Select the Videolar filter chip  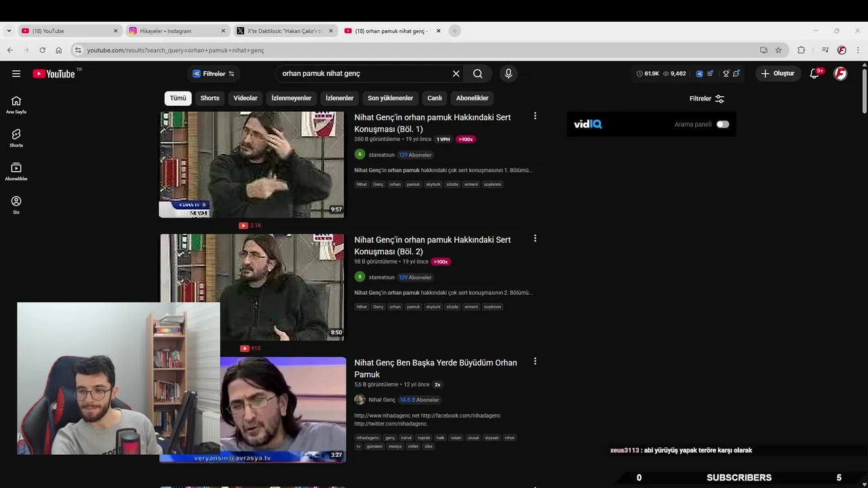click(x=245, y=98)
